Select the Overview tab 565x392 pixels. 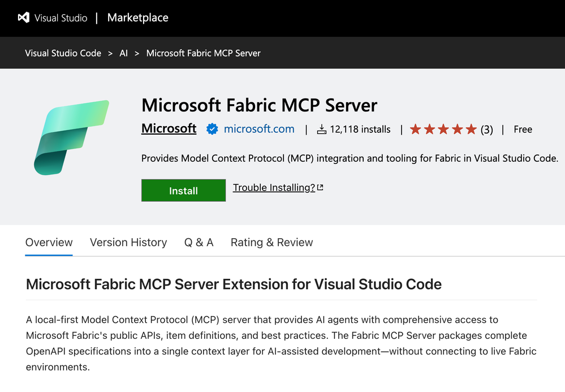pyautogui.click(x=49, y=243)
